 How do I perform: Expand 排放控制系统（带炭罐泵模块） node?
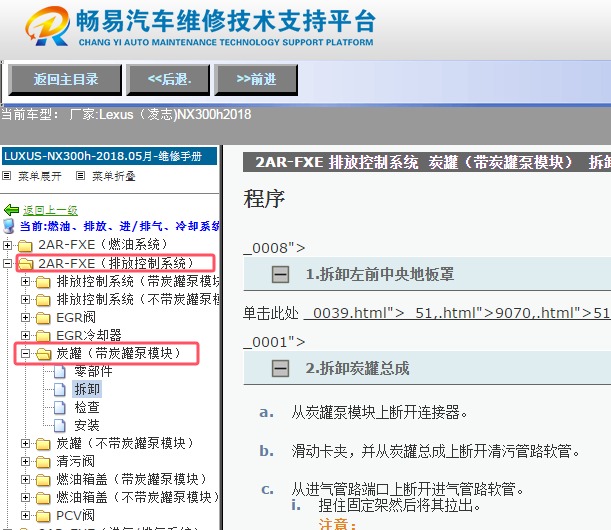pyautogui.click(x=25, y=281)
